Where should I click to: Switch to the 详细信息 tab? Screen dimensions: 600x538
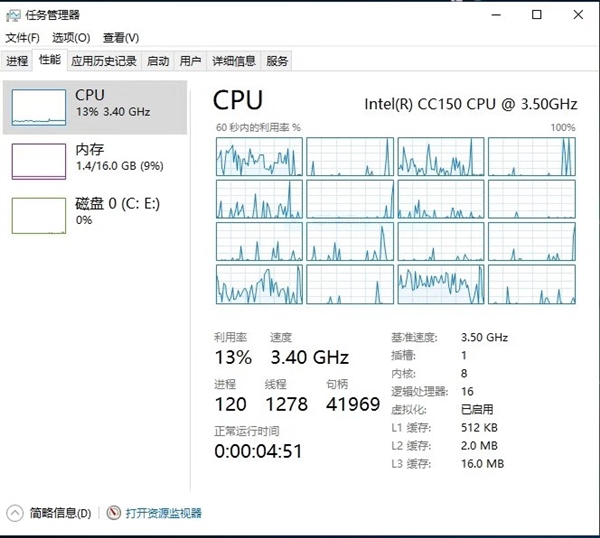234,61
